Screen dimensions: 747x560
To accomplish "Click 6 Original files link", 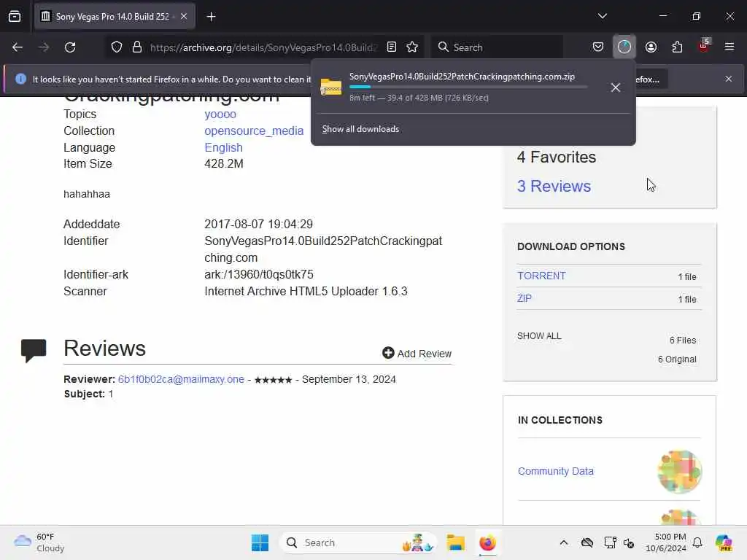I will pos(677,359).
